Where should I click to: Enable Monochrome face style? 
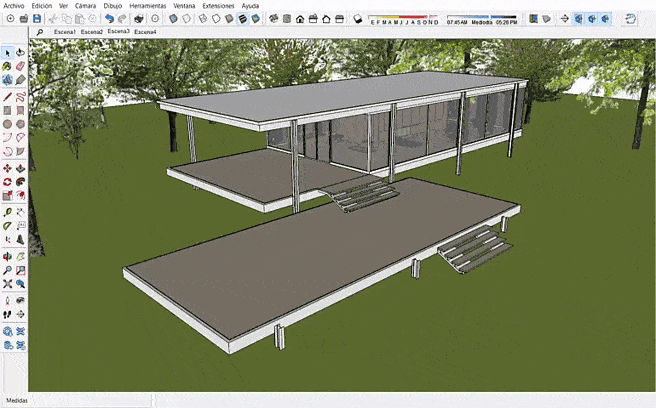tap(256, 18)
